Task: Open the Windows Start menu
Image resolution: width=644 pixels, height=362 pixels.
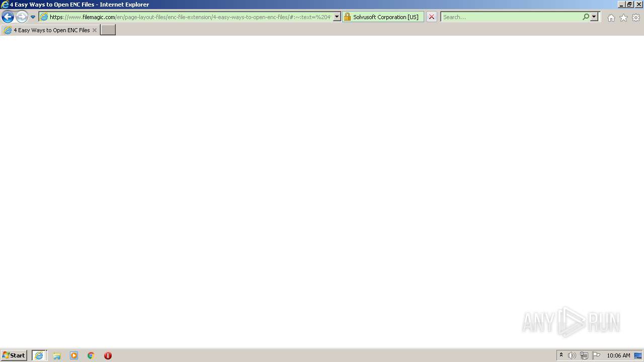Action: pyautogui.click(x=14, y=355)
